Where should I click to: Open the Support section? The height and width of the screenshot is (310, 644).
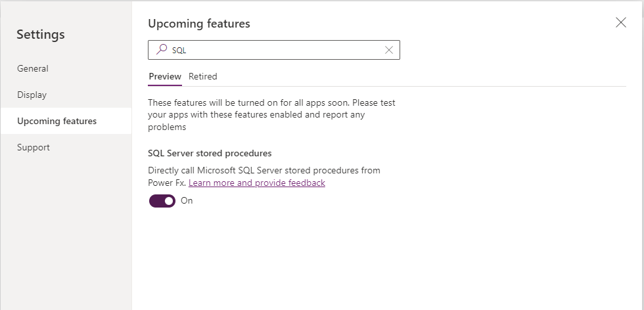[34, 147]
